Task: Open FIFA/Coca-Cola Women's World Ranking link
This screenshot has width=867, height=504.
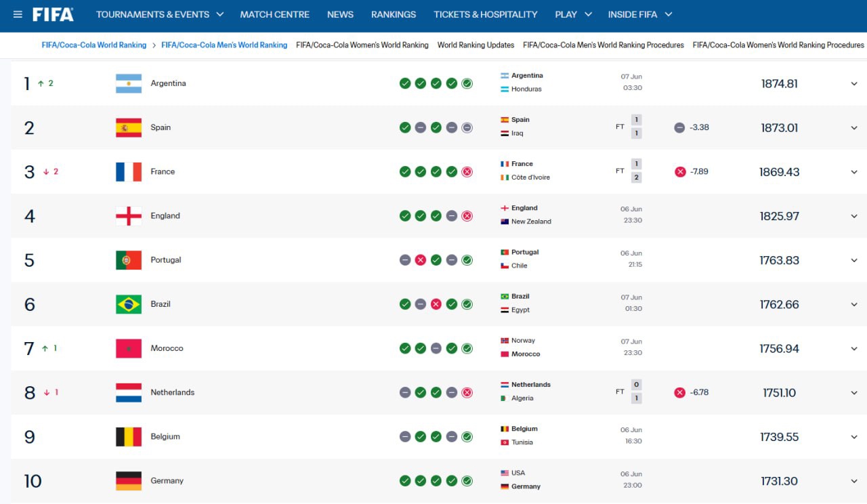Action: [x=362, y=45]
